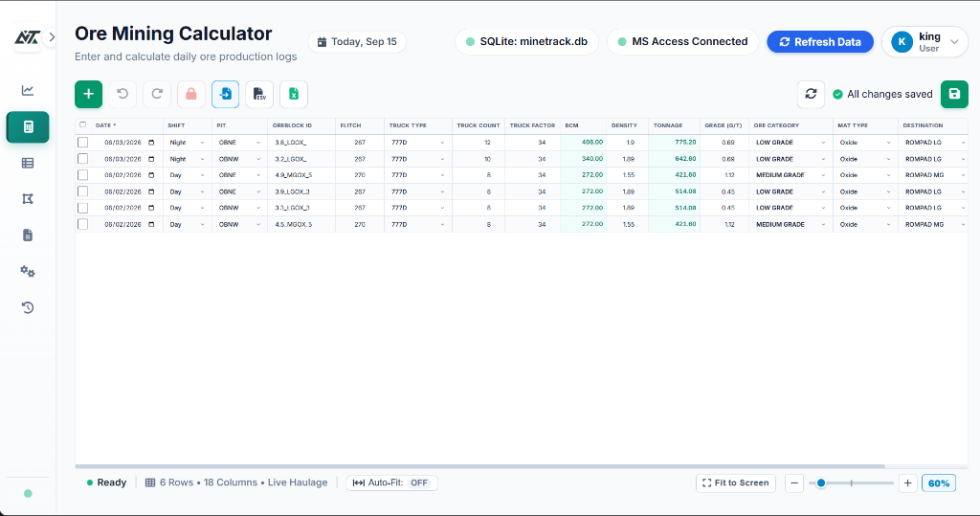Open the Shift dropdown in row 4.5_MGOX_5
This screenshot has width=980, height=516.
[x=187, y=225]
